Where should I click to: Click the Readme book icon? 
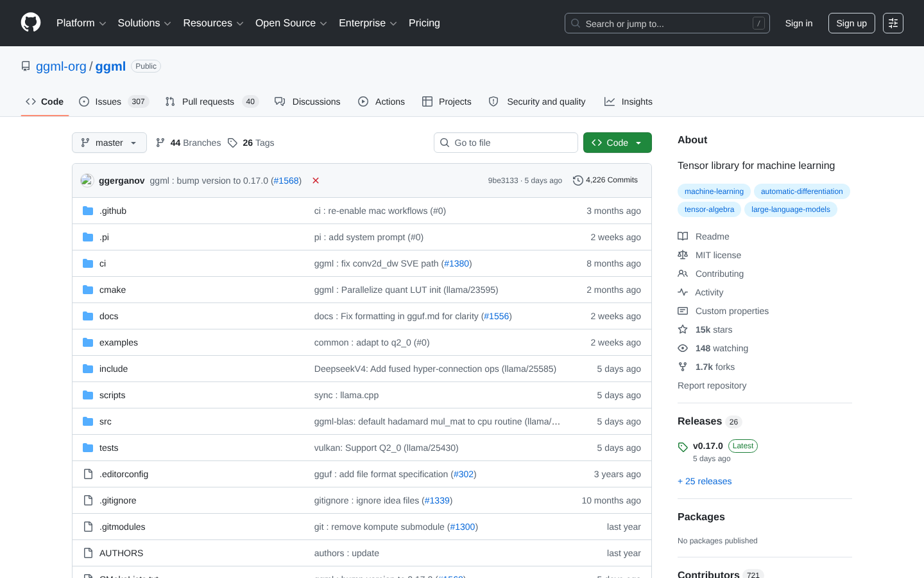[683, 236]
